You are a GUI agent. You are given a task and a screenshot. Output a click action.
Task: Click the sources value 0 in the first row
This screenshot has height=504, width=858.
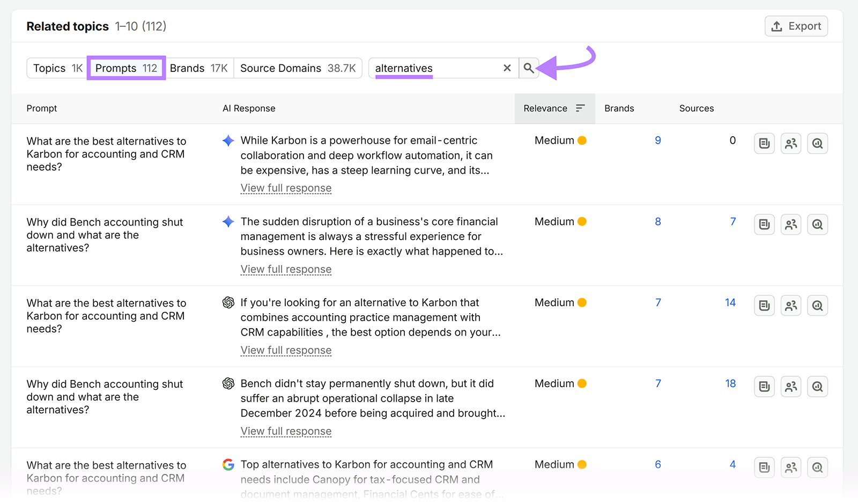[x=733, y=140]
